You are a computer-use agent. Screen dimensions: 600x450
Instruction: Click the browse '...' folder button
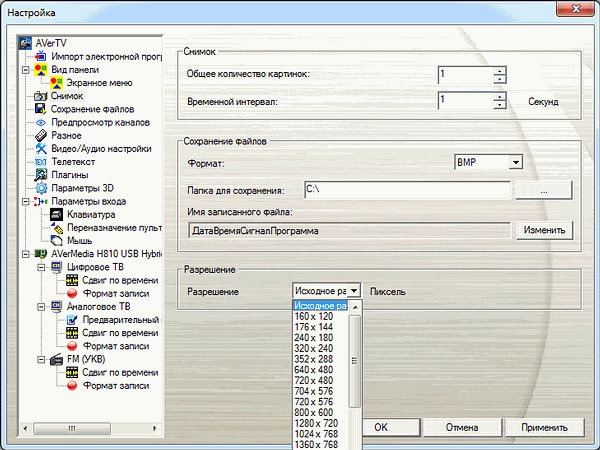(x=544, y=190)
